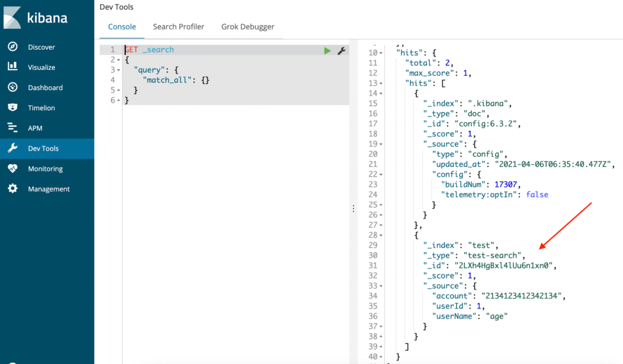Click the "type": "config" line
The width and height of the screenshot is (623, 364).
click(x=470, y=154)
